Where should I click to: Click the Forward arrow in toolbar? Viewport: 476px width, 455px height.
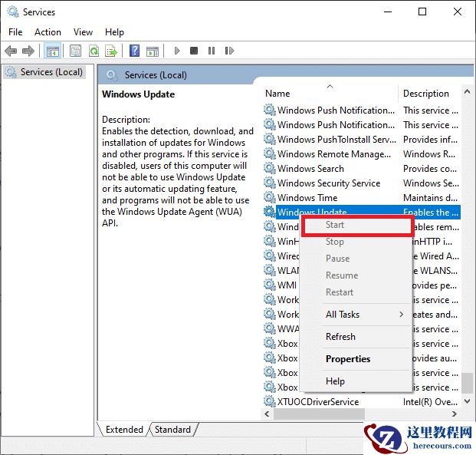pyautogui.click(x=28, y=51)
